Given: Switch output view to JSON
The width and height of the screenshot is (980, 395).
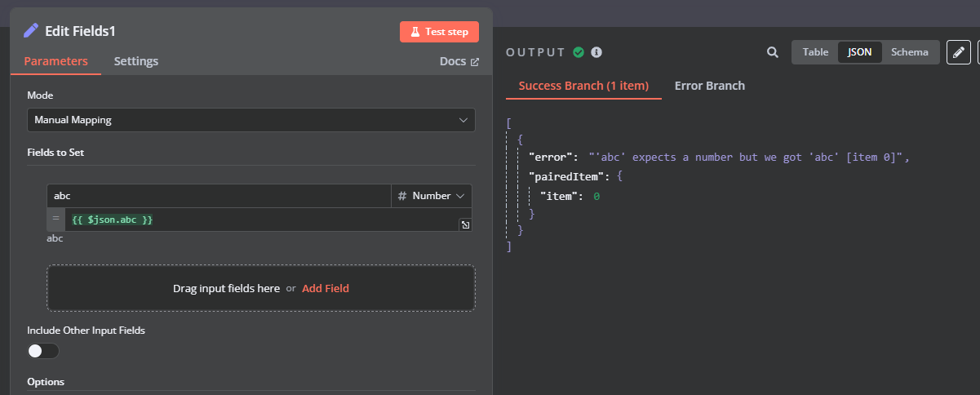Looking at the screenshot, I should tap(860, 52).
